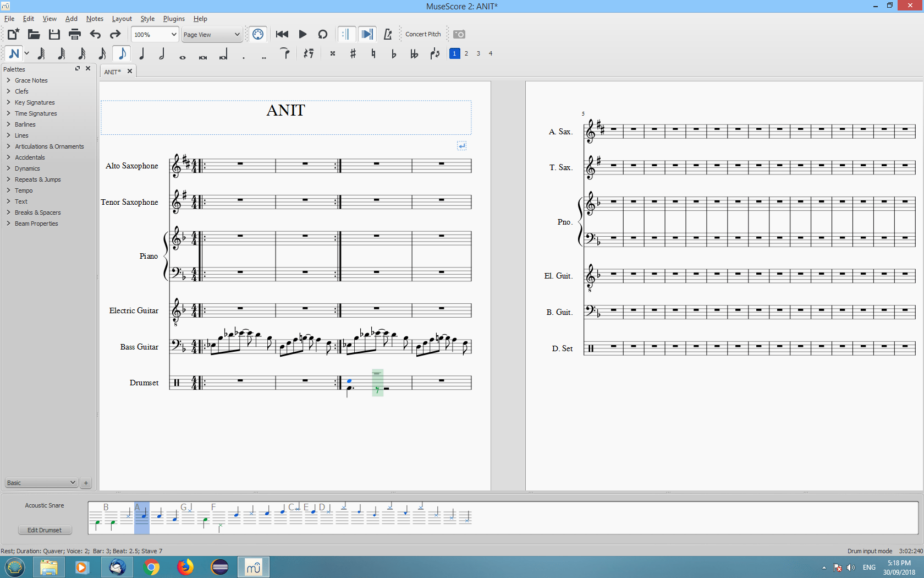Open MIDI input toggle icon on toolbar
Image resolution: width=924 pixels, height=578 pixels.
[257, 34]
